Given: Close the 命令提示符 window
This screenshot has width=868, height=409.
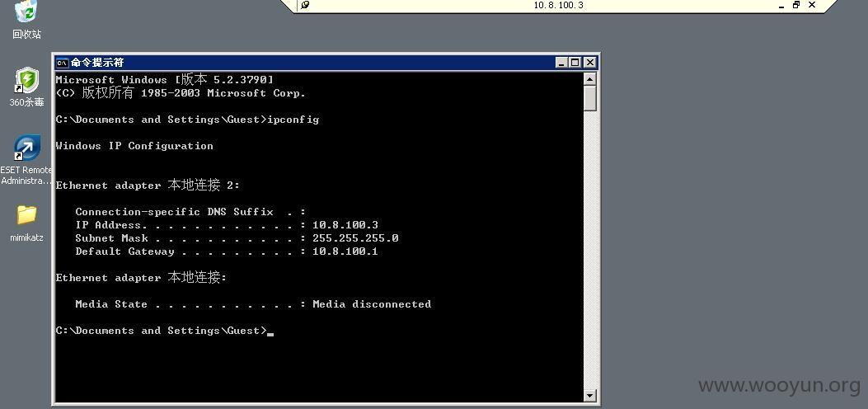Looking at the screenshot, I should tap(589, 63).
